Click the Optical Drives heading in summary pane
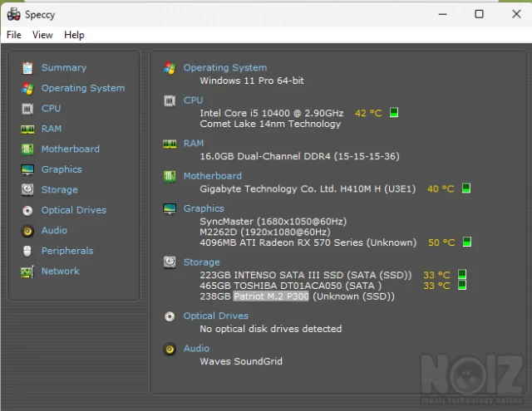532x411 pixels. [x=216, y=316]
